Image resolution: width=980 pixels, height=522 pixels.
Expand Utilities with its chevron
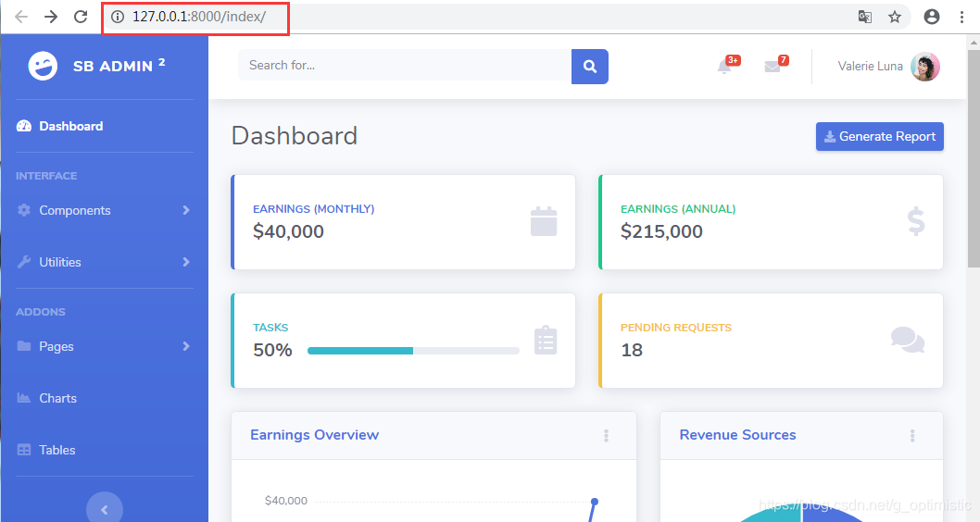click(x=185, y=262)
